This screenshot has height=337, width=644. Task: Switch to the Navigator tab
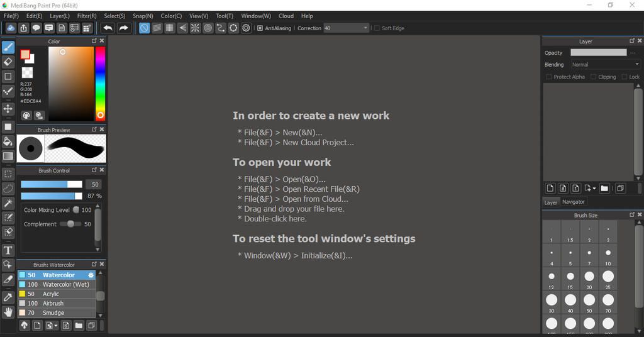(574, 202)
